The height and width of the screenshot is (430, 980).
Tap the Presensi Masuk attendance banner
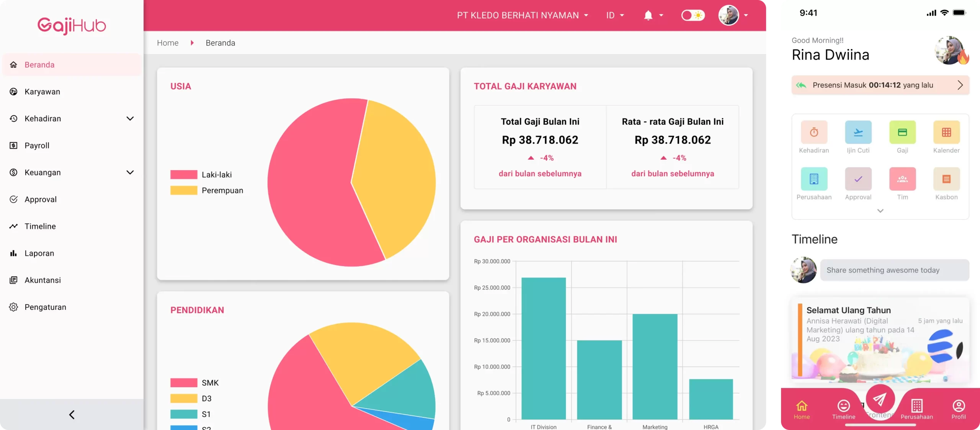[x=880, y=85]
